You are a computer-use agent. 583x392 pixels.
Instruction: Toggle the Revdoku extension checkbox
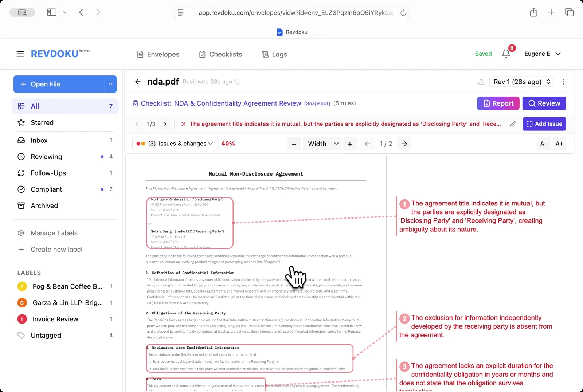point(279,32)
